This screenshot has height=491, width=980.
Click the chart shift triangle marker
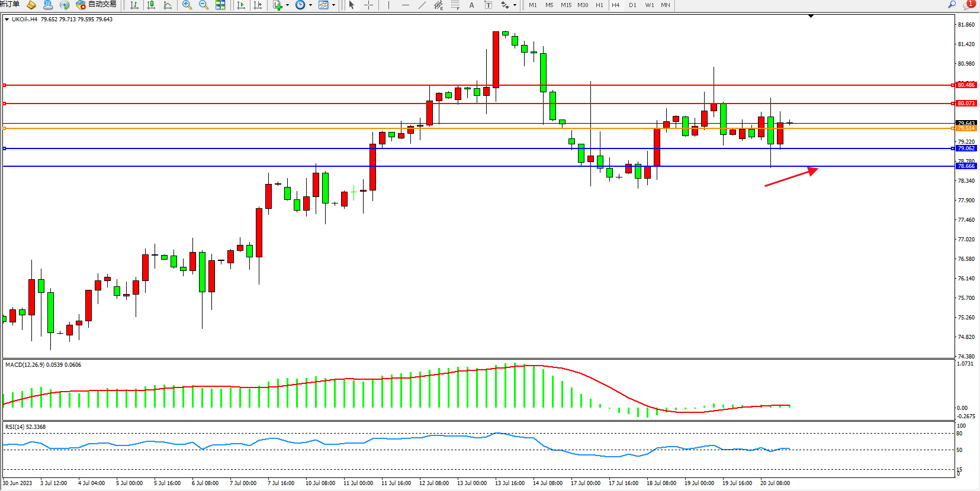(x=811, y=16)
